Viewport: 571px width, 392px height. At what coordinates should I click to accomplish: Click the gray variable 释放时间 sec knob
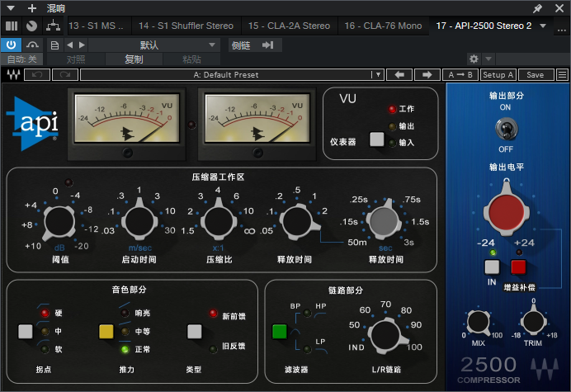point(384,220)
